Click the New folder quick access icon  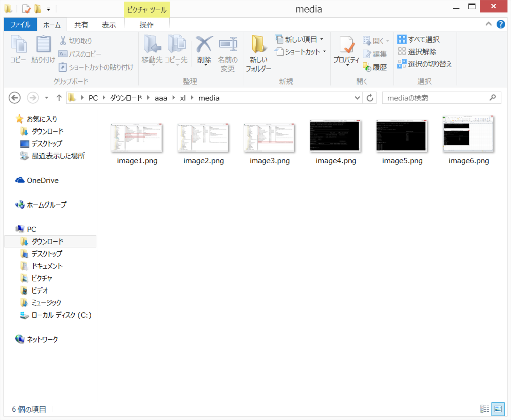38,9
